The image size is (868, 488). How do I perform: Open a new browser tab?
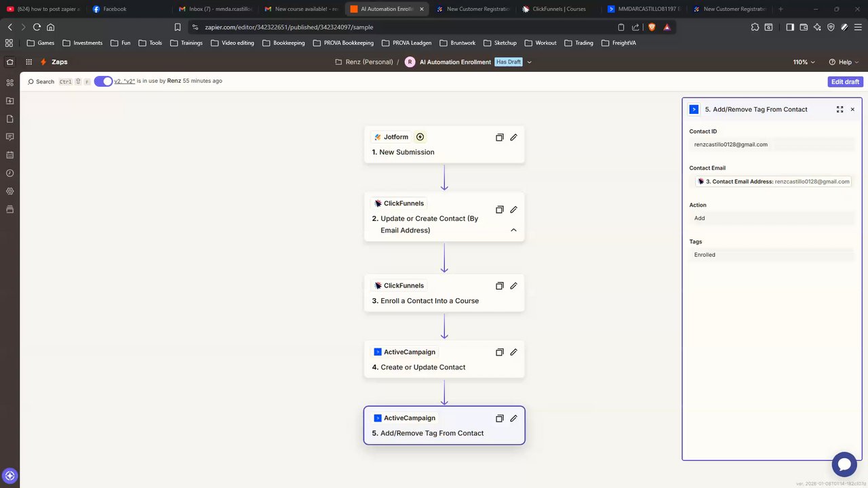pyautogui.click(x=781, y=9)
